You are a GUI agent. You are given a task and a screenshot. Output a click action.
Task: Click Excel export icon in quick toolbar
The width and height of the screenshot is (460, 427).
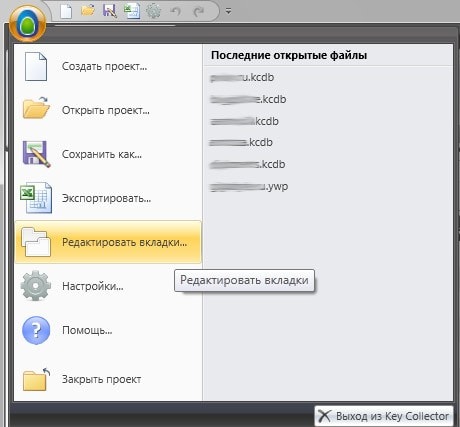tap(132, 11)
